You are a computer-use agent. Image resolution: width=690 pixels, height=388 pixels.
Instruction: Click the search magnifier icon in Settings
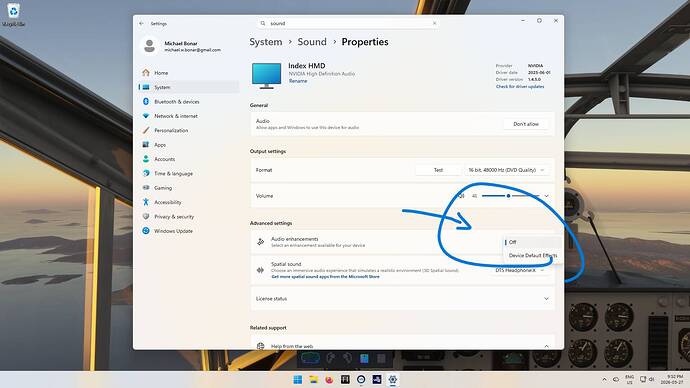click(263, 23)
